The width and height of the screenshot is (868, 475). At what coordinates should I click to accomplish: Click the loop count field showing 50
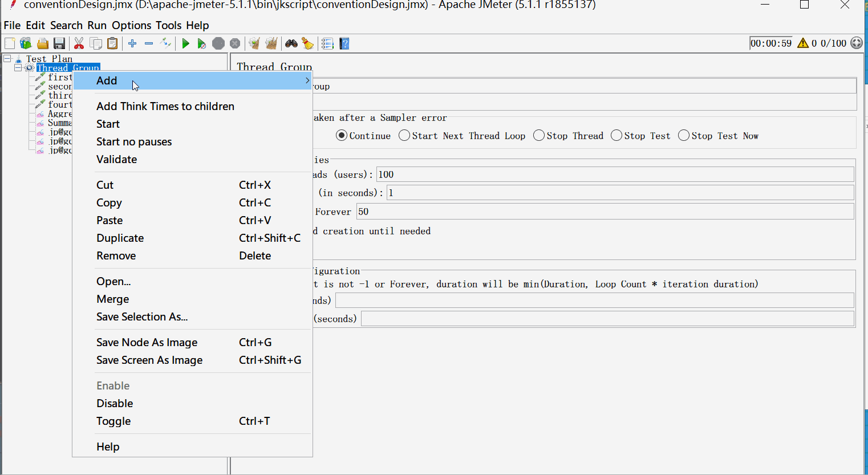coord(605,212)
